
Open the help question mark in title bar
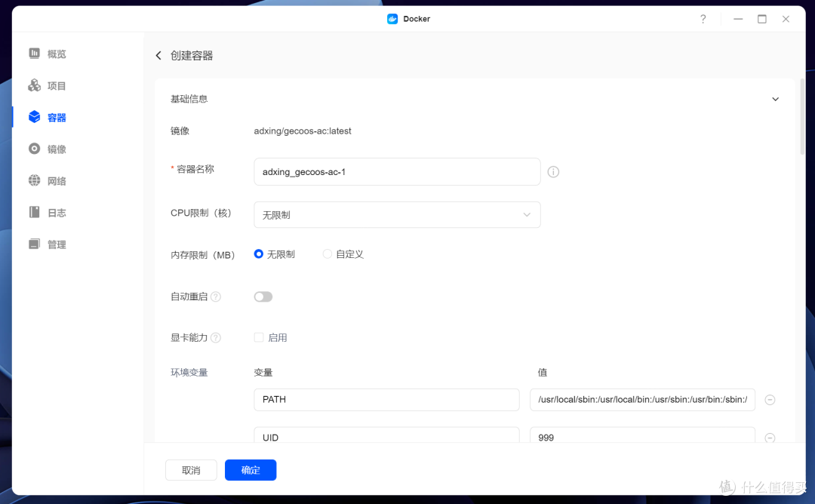(x=703, y=19)
